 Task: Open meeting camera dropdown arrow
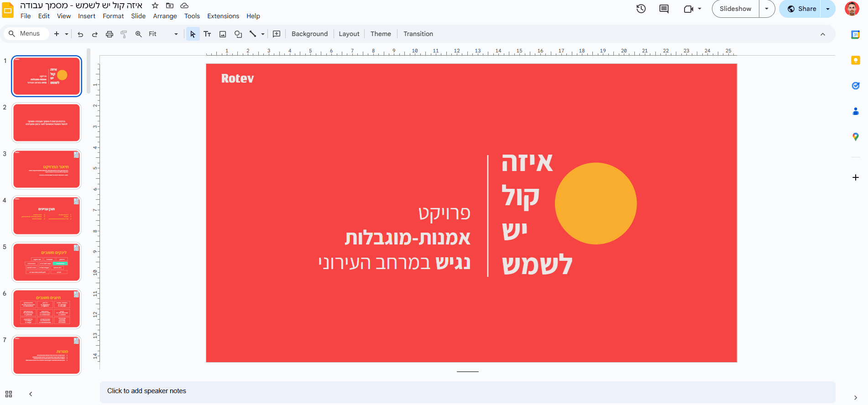[x=700, y=9]
